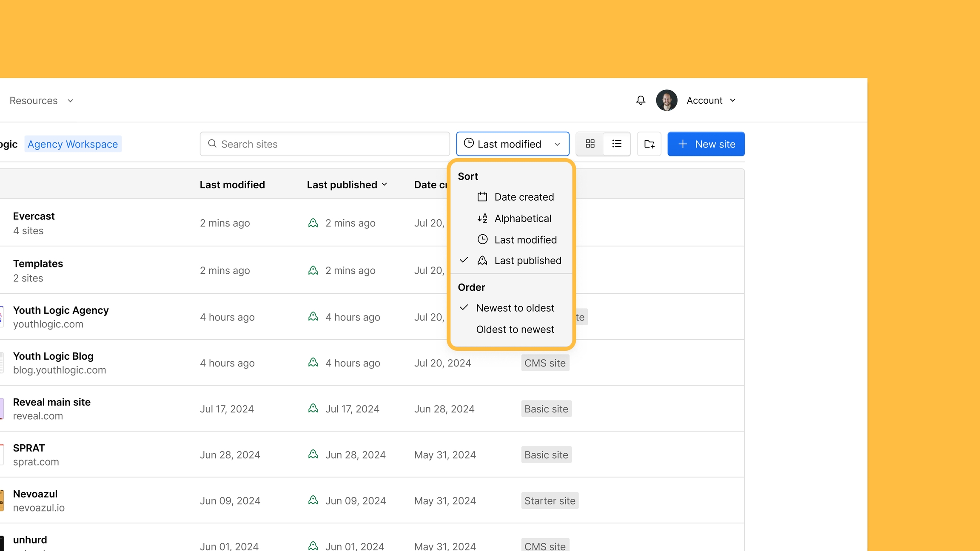Expand the Account menu
The width and height of the screenshot is (980, 551).
[x=710, y=100]
